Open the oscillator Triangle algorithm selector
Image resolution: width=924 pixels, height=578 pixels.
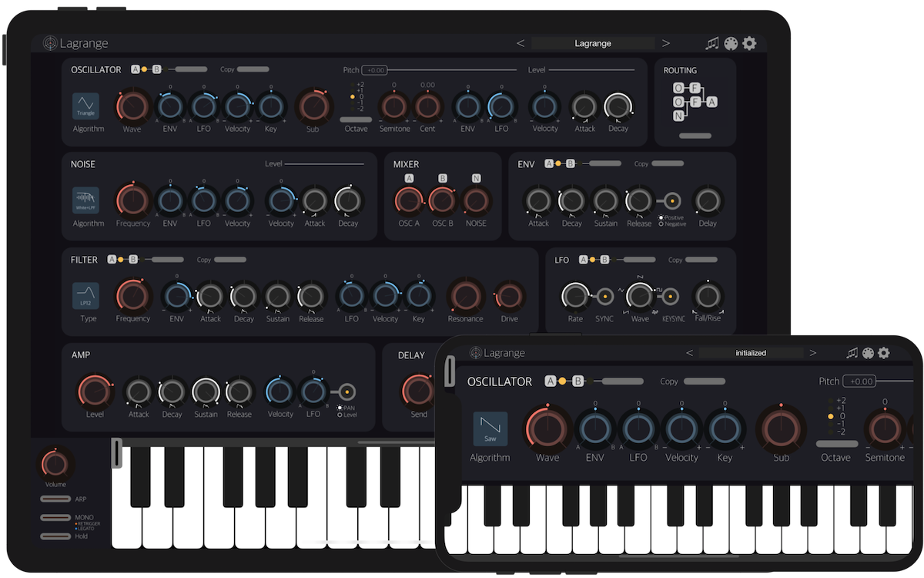pyautogui.click(x=86, y=106)
